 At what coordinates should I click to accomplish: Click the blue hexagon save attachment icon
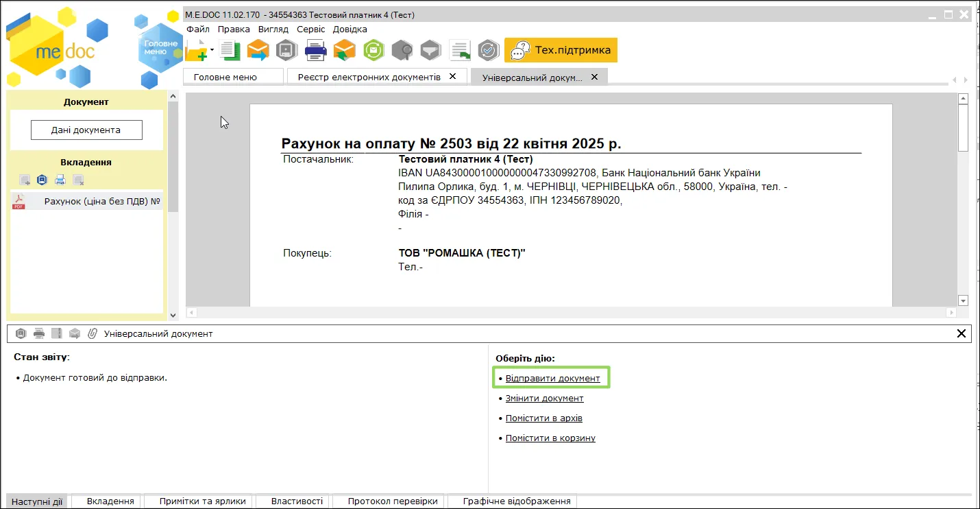click(42, 180)
